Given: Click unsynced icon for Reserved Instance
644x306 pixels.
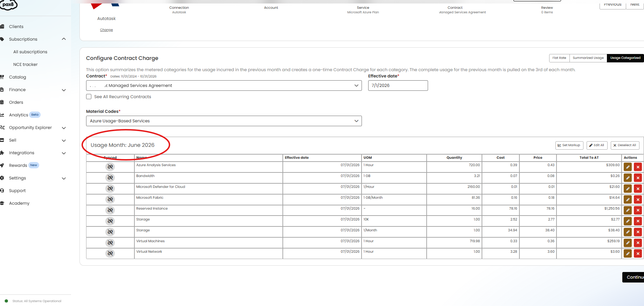Looking at the screenshot, I should tap(110, 210).
